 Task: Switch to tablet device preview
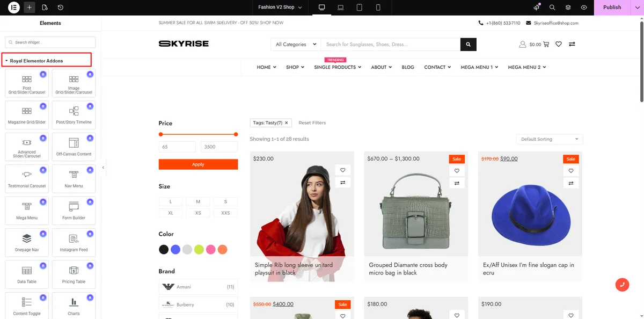(x=360, y=8)
